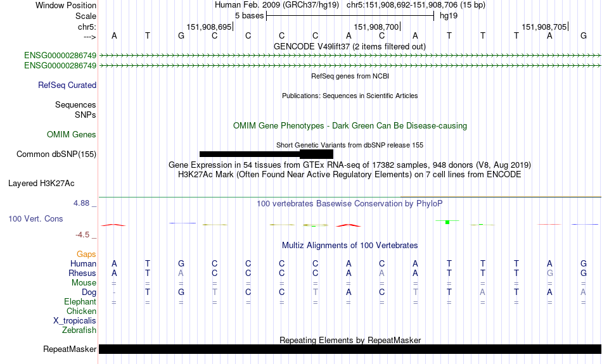Click the hg19 label beside scale bar

(x=449, y=16)
